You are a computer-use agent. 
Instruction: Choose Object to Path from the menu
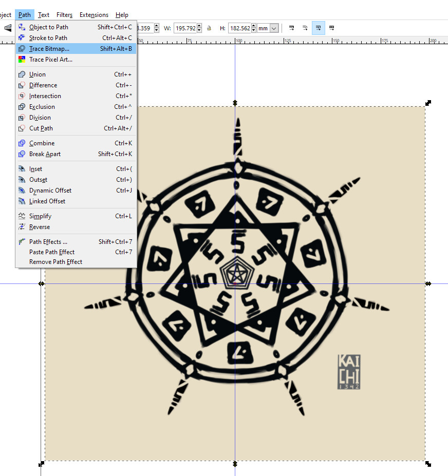pyautogui.click(x=76, y=27)
